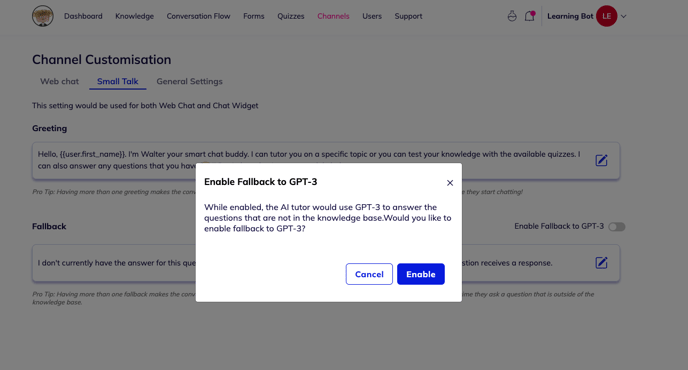Switch to the Web chat tab

click(x=59, y=81)
